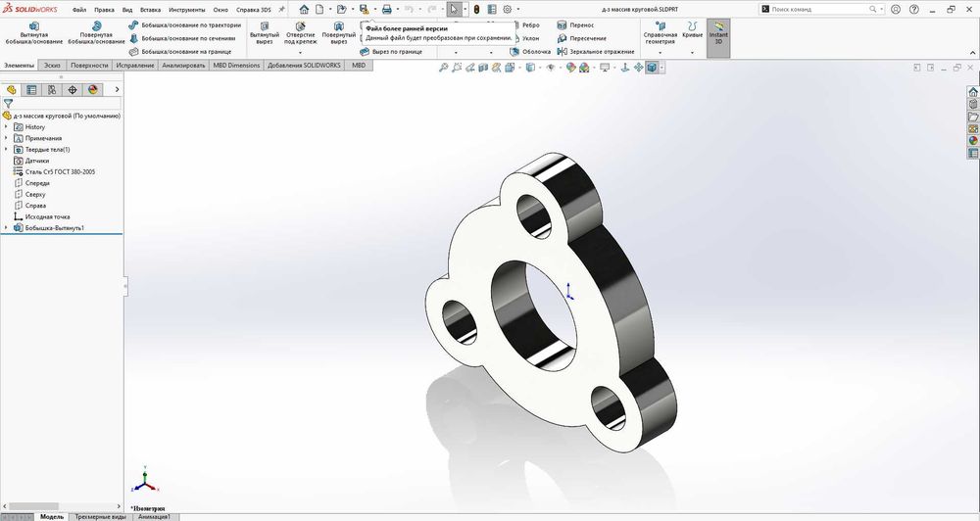Expand the Твердые тела(1) tree node

coord(7,149)
